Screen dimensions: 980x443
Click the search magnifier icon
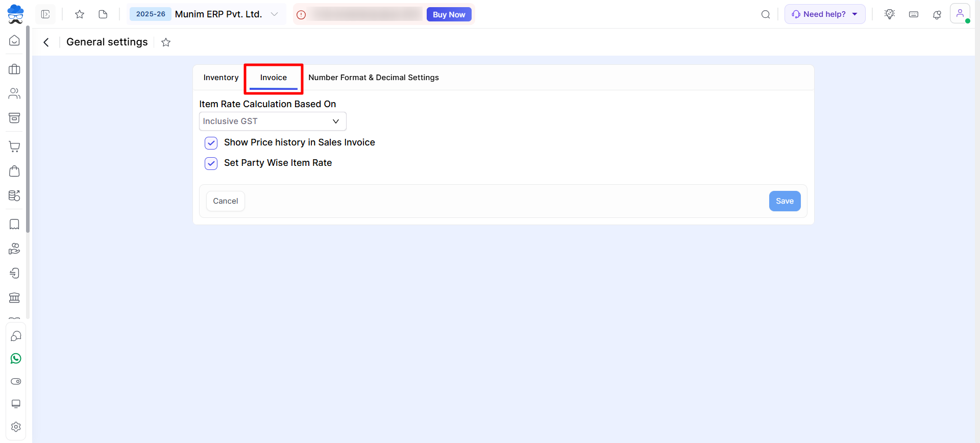pos(765,14)
